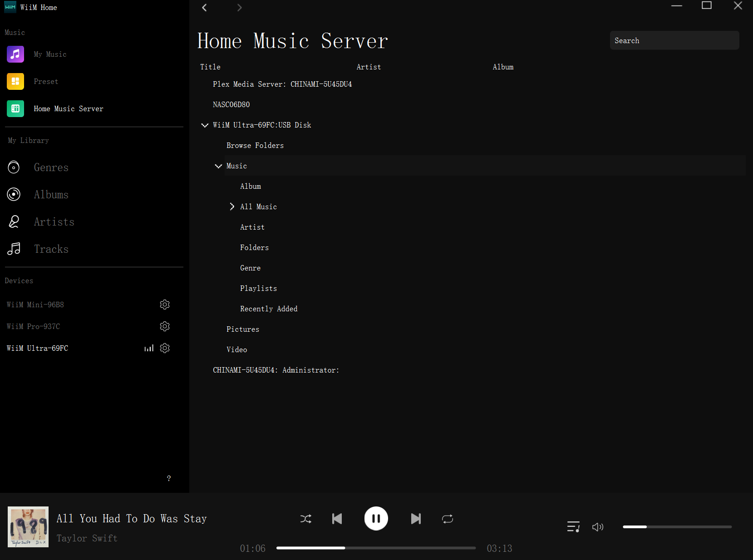
Task: Mute using the speaker icon
Action: (x=598, y=527)
